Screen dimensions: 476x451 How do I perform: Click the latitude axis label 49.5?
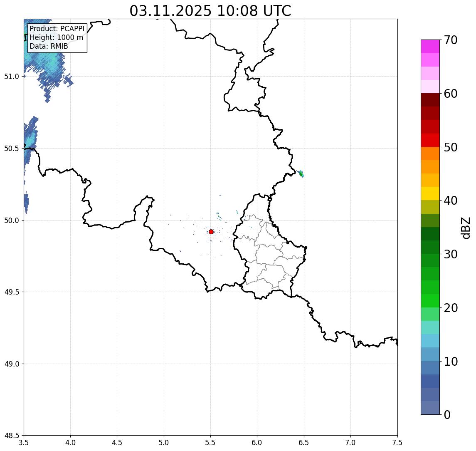coord(12,292)
